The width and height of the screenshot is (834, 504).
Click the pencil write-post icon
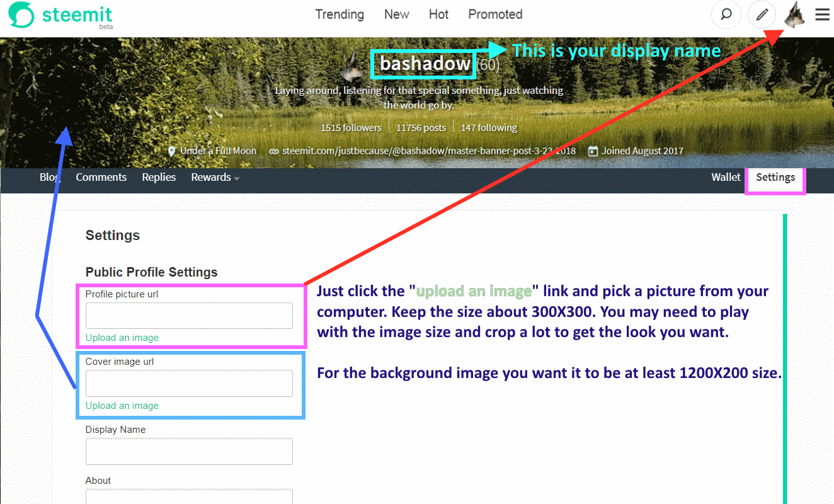tap(762, 14)
